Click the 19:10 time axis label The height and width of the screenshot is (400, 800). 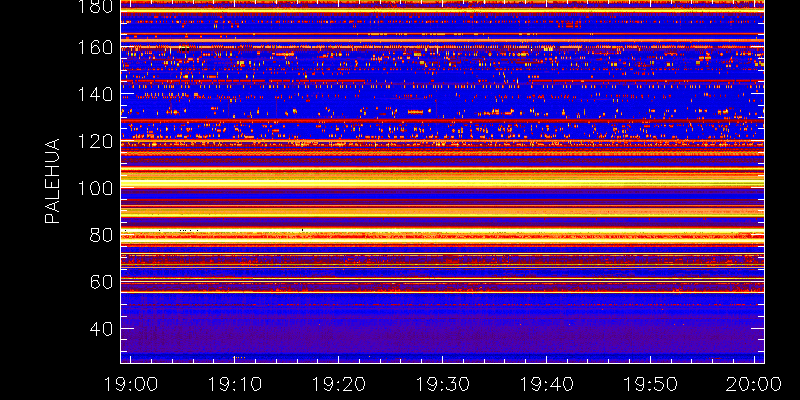pos(235,384)
